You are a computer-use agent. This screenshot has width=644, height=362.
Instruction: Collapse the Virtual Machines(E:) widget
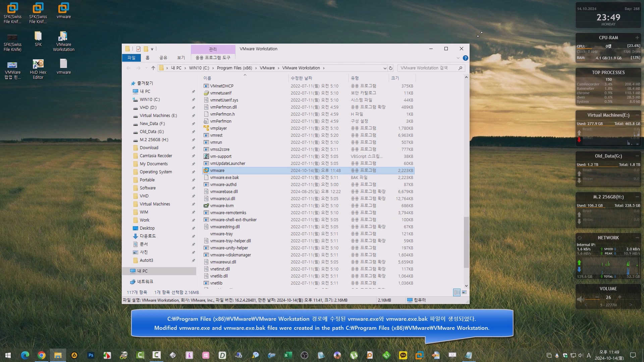click(x=637, y=115)
